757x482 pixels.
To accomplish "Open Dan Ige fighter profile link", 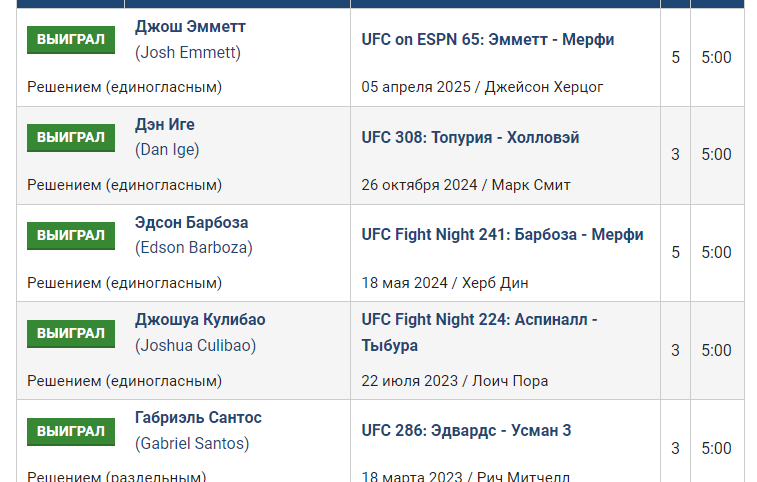I will pos(165,125).
